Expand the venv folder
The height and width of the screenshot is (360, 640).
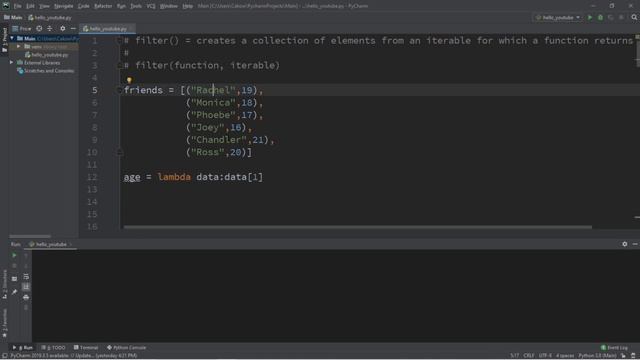pos(19,47)
